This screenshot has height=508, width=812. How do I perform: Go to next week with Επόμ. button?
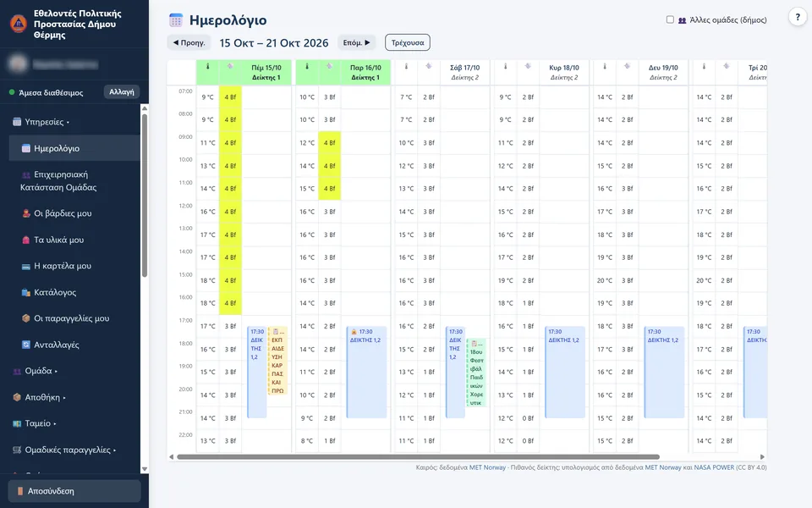[357, 42]
